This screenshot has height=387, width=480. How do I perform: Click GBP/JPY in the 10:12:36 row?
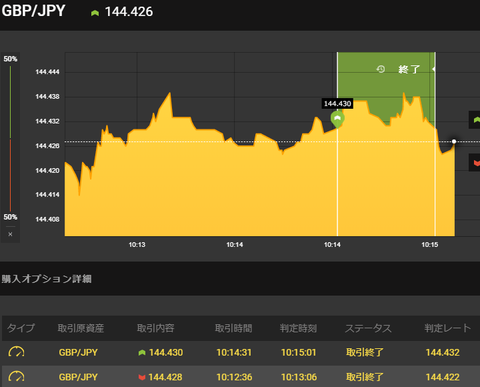pos(78,377)
